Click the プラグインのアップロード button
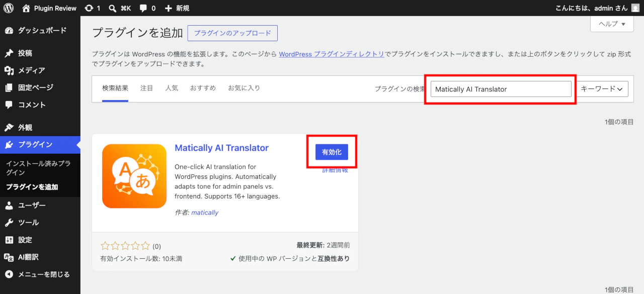The width and height of the screenshot is (644, 294). (x=232, y=33)
